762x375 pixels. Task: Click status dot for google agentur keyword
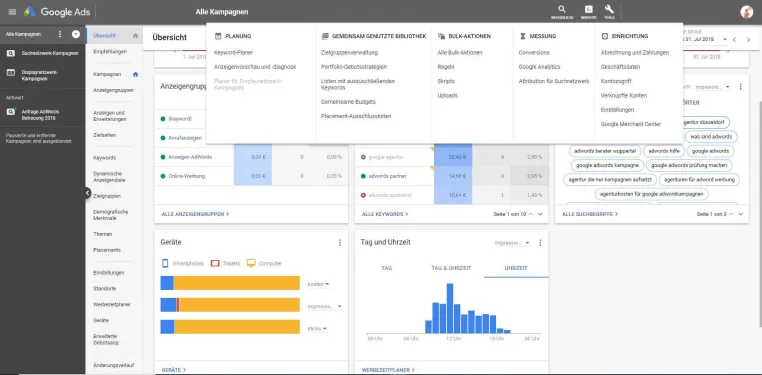click(363, 157)
